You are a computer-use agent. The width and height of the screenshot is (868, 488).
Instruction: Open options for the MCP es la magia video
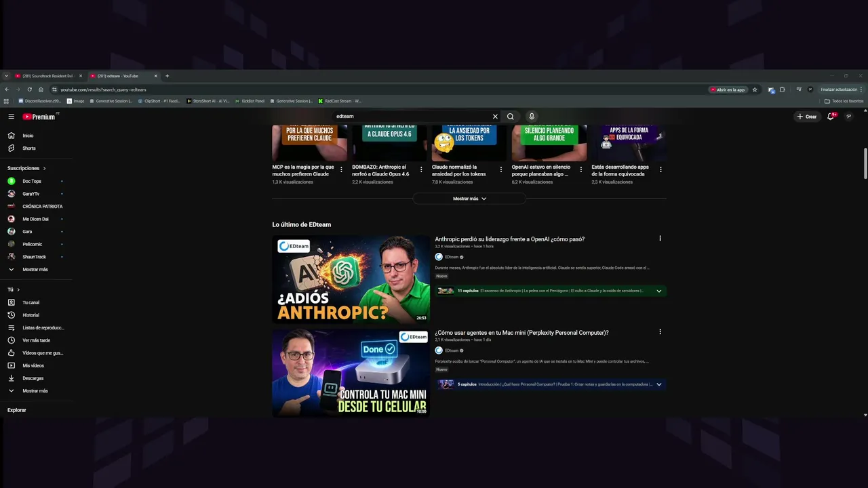click(x=341, y=169)
